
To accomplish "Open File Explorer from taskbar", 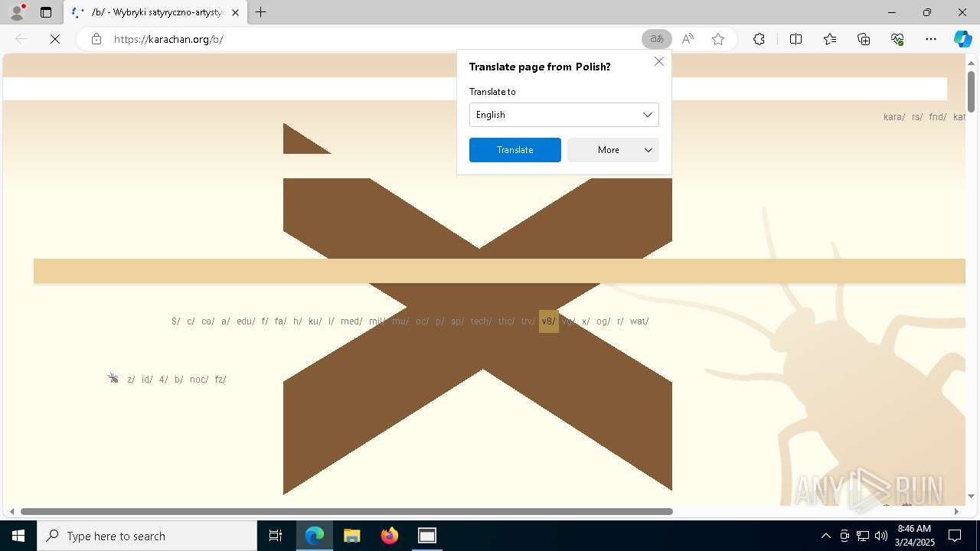I will pyautogui.click(x=352, y=536).
